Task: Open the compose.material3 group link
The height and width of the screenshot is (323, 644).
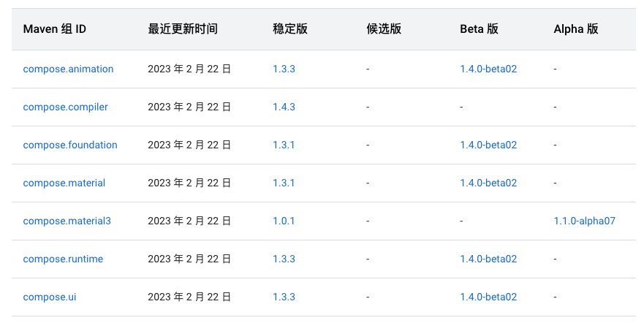Action: pos(67,221)
